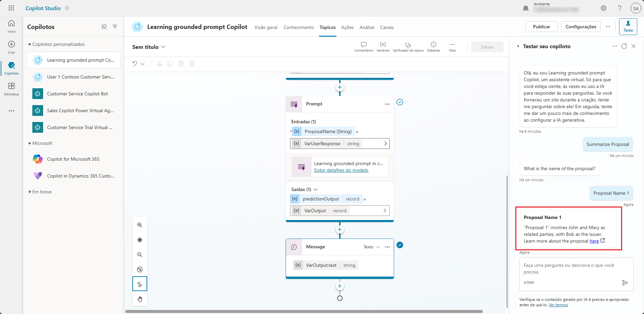Screen dimensions: 644x314
Task: Open Configurações
Action: click(x=581, y=27)
